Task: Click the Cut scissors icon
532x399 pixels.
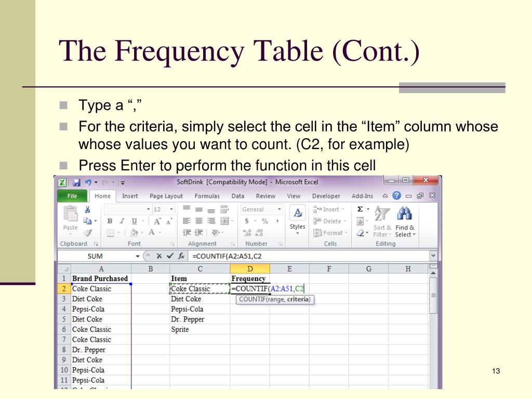Action: (87, 209)
